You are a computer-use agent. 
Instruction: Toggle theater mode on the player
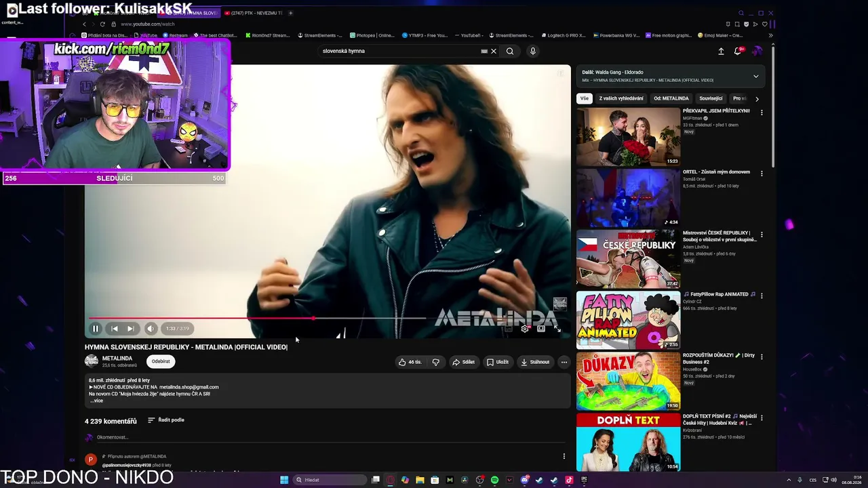(x=541, y=329)
